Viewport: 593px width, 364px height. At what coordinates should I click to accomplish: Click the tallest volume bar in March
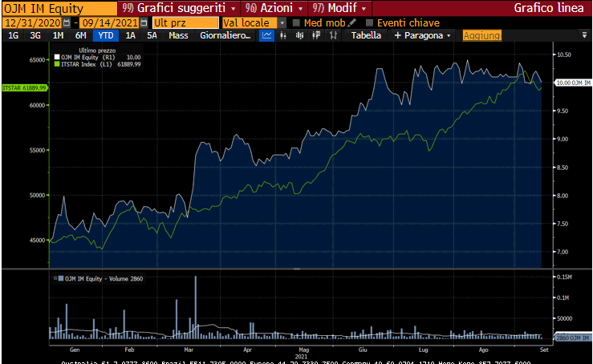click(x=196, y=307)
